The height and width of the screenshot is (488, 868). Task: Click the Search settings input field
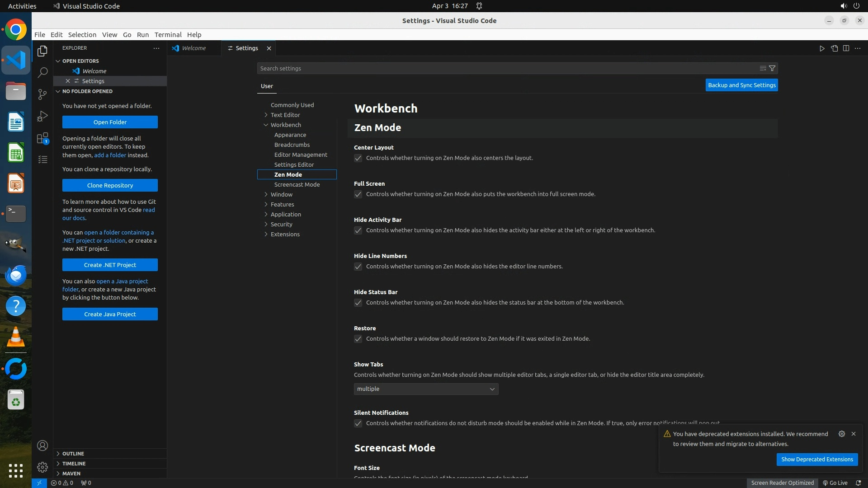506,68
